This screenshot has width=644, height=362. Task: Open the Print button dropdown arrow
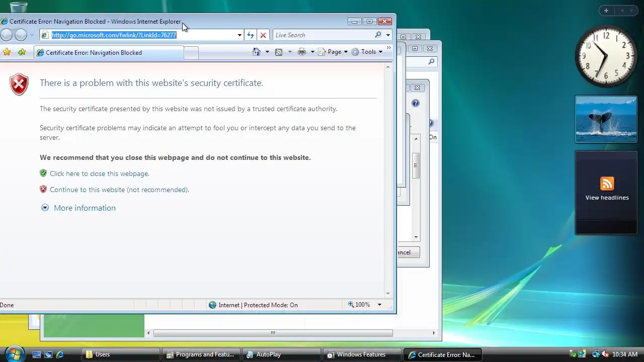(312, 52)
